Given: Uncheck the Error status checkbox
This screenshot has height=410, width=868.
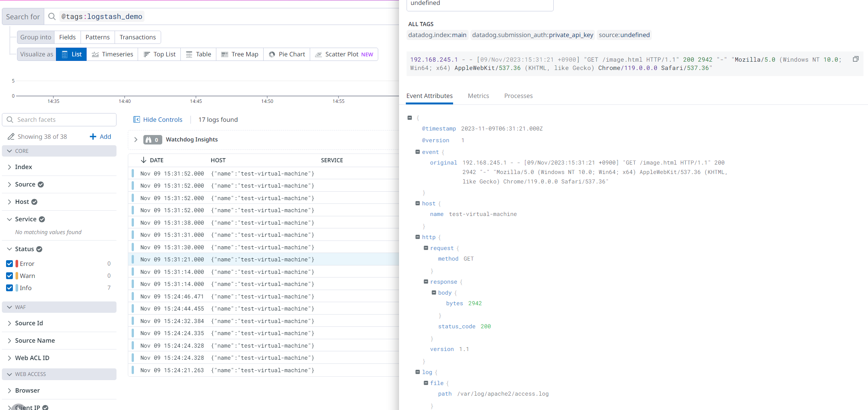Looking at the screenshot, I should [x=9, y=264].
